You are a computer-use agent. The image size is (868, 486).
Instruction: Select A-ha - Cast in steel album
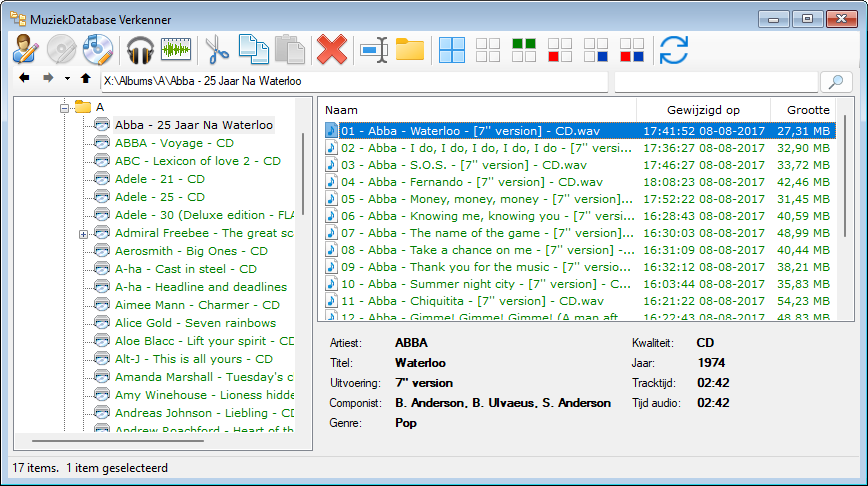185,269
